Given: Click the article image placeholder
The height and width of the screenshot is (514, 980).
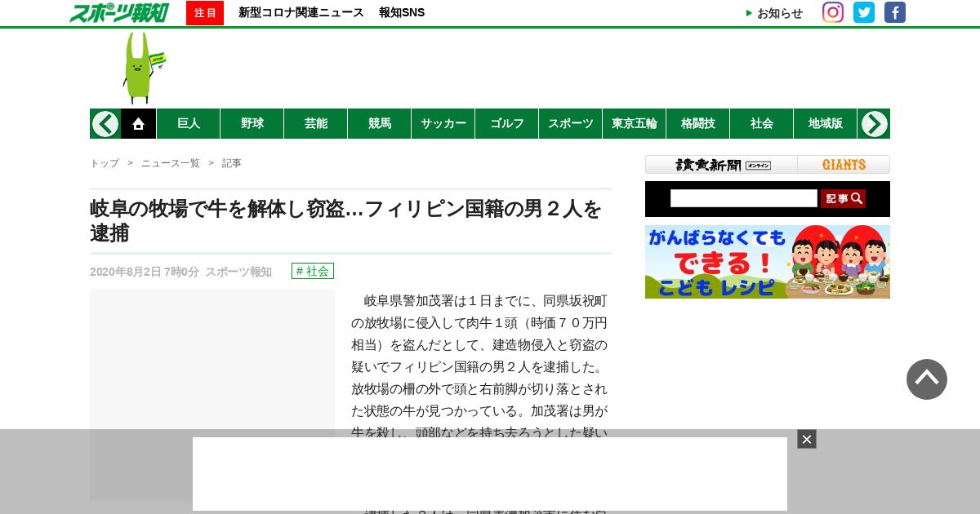Looking at the screenshot, I should coord(212,396).
